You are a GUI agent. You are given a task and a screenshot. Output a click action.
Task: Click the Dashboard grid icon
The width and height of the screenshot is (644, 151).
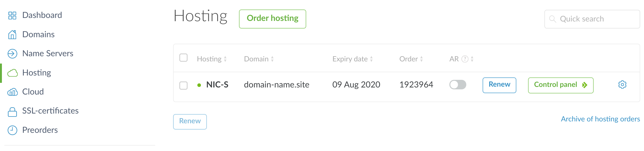[x=12, y=15]
